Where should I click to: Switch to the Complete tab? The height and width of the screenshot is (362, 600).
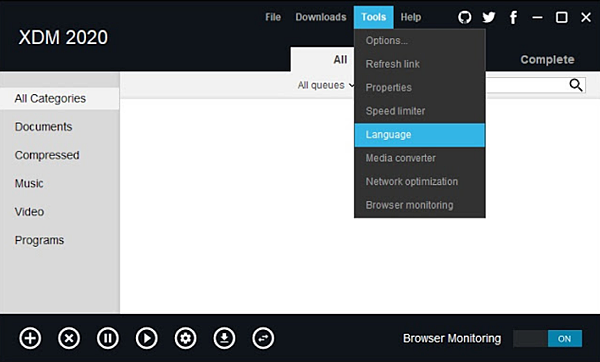point(547,60)
